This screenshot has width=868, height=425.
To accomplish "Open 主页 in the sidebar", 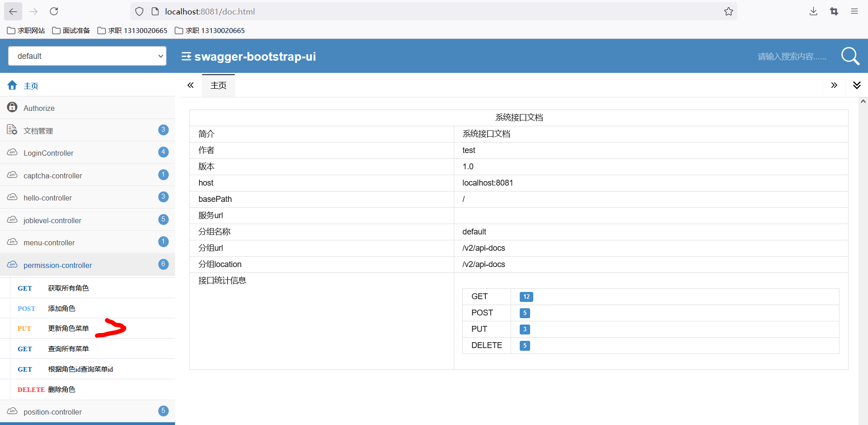I will pos(87,86).
